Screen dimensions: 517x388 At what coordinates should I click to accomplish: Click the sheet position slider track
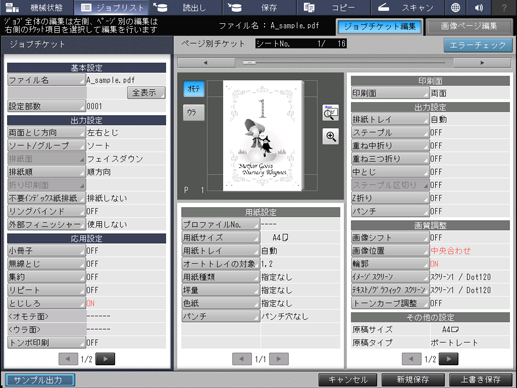pyautogui.click(x=344, y=63)
